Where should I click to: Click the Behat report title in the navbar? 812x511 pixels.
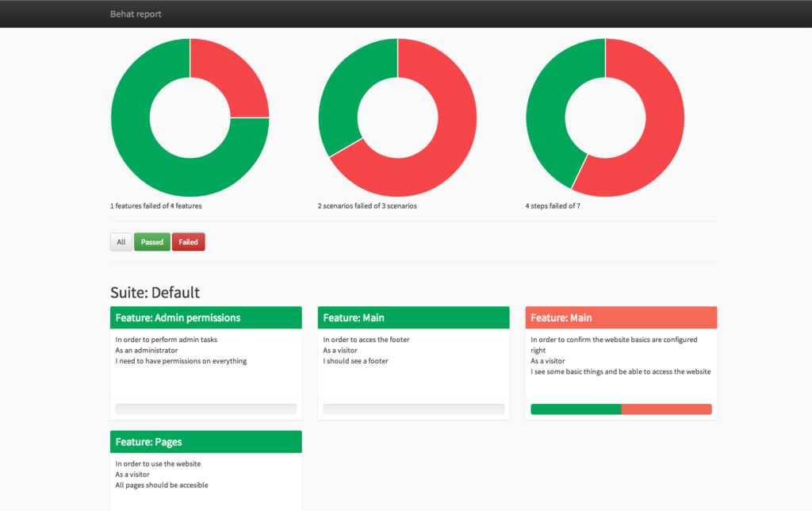click(136, 13)
